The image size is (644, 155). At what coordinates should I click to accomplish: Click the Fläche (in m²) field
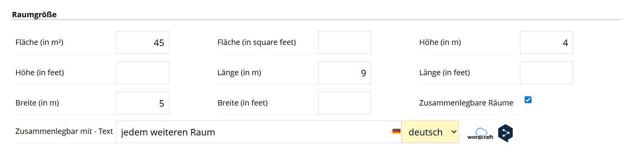point(143,43)
